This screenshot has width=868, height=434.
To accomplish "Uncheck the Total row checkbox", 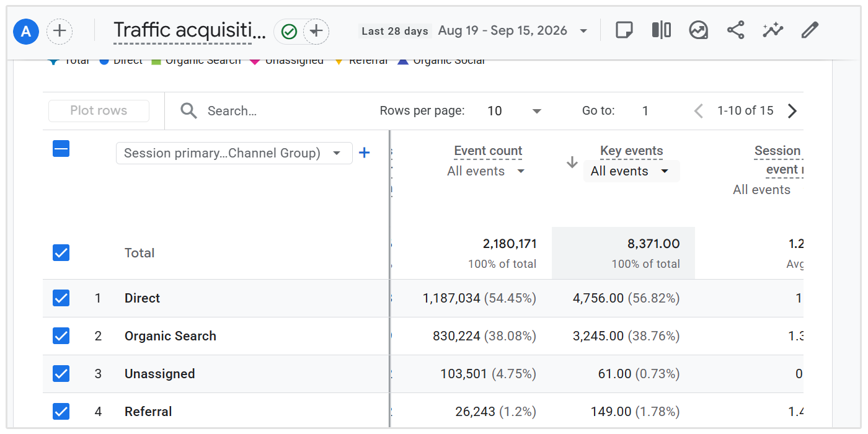I will tap(61, 252).
